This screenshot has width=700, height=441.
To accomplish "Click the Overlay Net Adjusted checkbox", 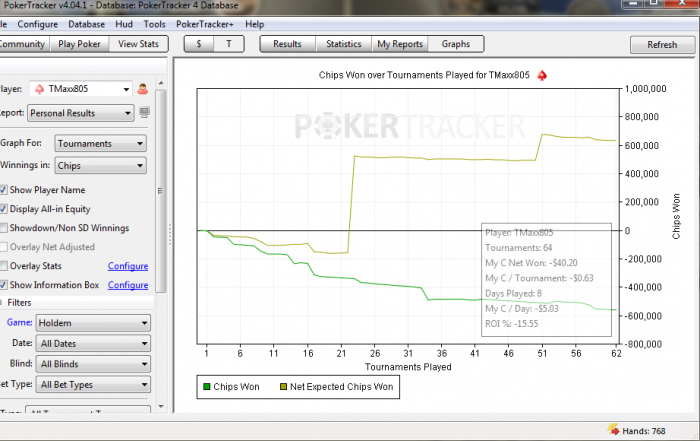I will [x=3, y=247].
